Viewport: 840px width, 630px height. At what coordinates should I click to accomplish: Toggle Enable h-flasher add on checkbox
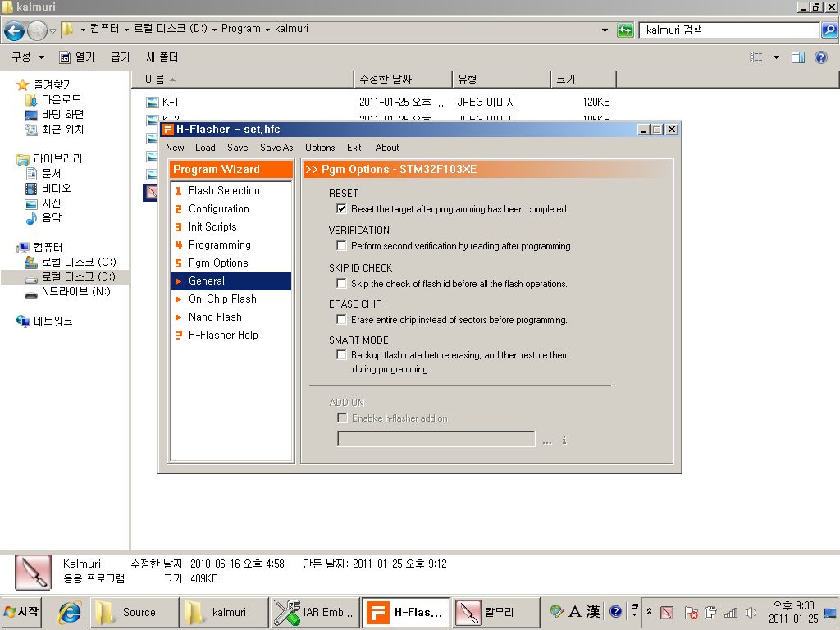pyautogui.click(x=342, y=418)
